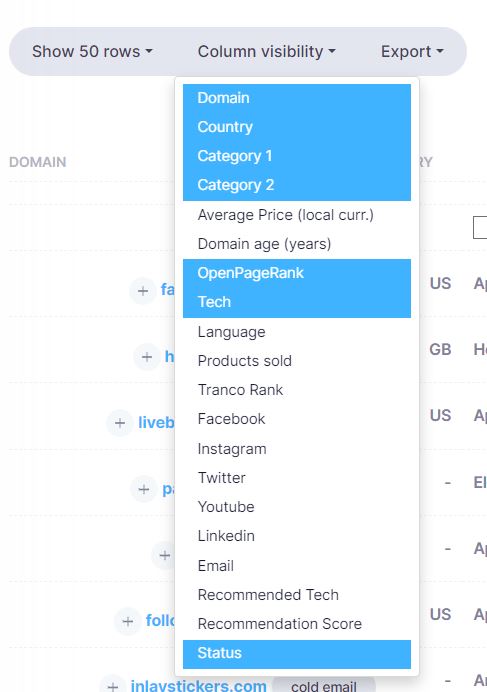Screen dimensions: 487x692
Task: Show Average Price (local curr.) column
Action: pyautogui.click(x=297, y=215)
